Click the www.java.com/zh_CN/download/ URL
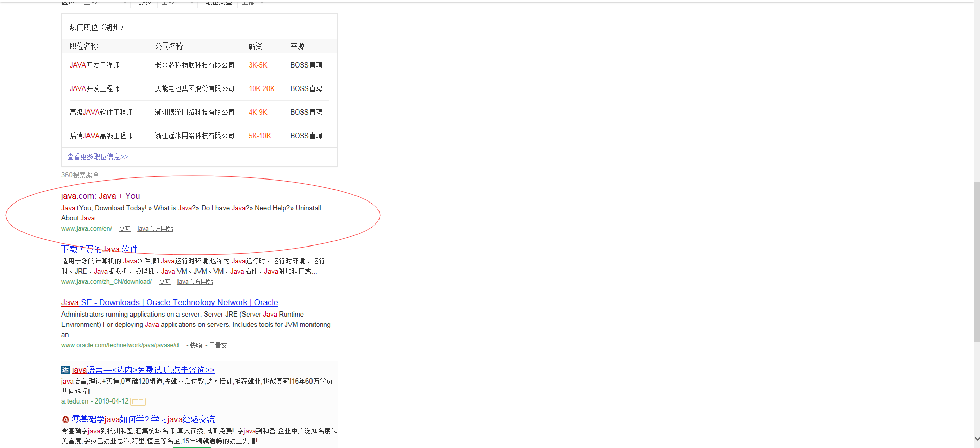Viewport: 980px width, 448px height. (106, 282)
